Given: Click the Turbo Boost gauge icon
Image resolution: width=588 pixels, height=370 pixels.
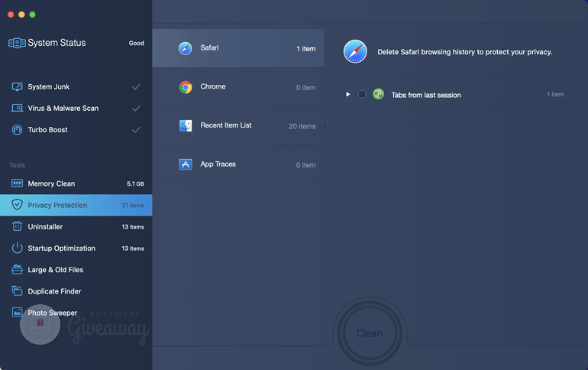Looking at the screenshot, I should pyautogui.click(x=17, y=130).
